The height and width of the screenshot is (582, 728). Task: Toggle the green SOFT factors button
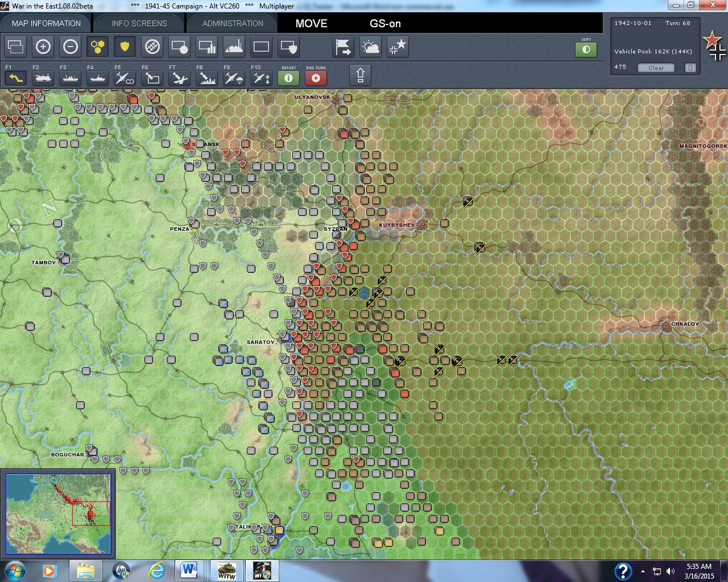point(586,49)
